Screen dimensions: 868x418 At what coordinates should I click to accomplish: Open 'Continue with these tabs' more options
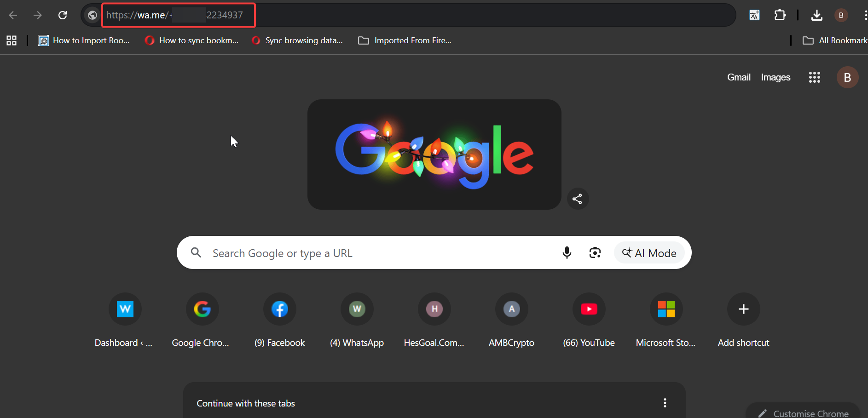665,403
